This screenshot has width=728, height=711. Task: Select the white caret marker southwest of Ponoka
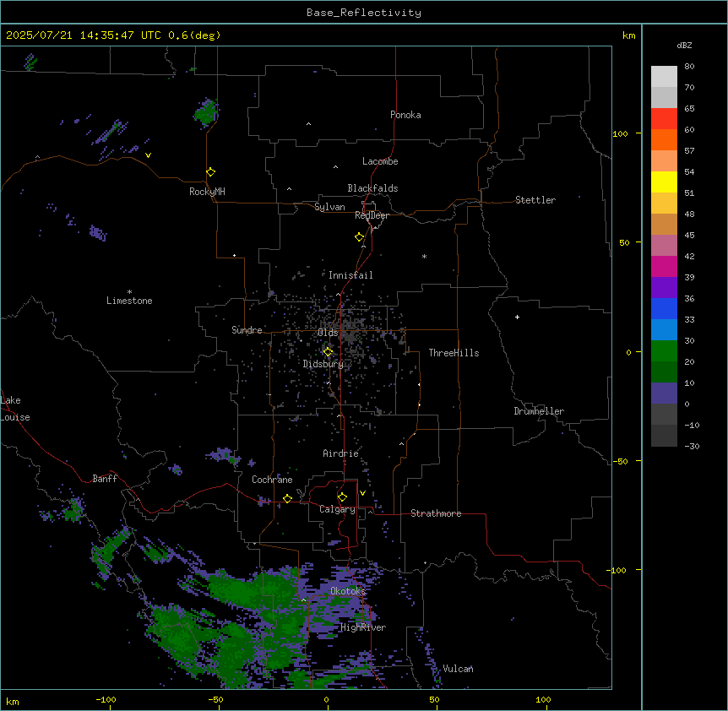tap(308, 124)
